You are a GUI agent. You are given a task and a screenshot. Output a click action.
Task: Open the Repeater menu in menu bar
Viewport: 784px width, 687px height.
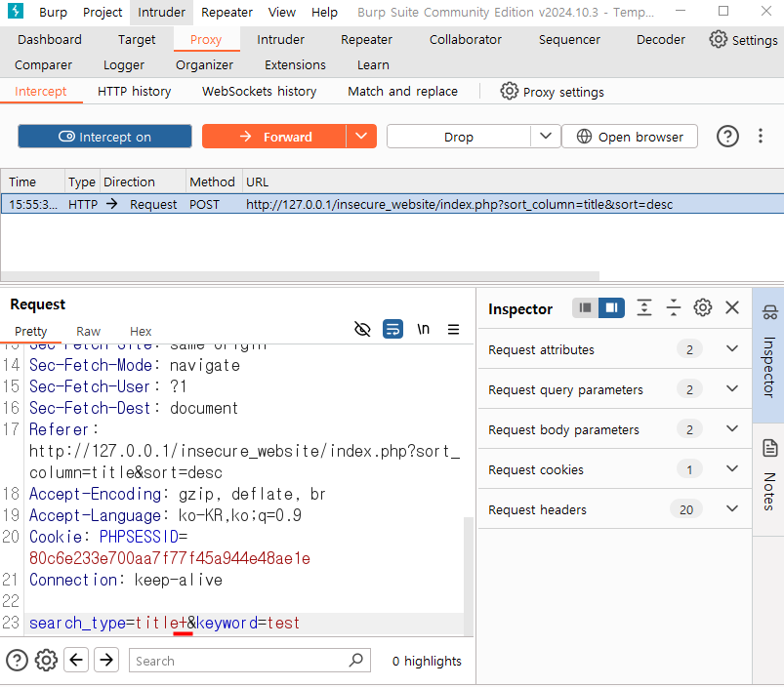pyautogui.click(x=227, y=13)
